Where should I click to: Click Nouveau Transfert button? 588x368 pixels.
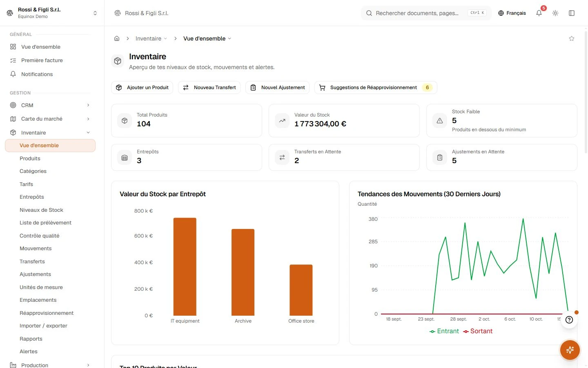[209, 88]
